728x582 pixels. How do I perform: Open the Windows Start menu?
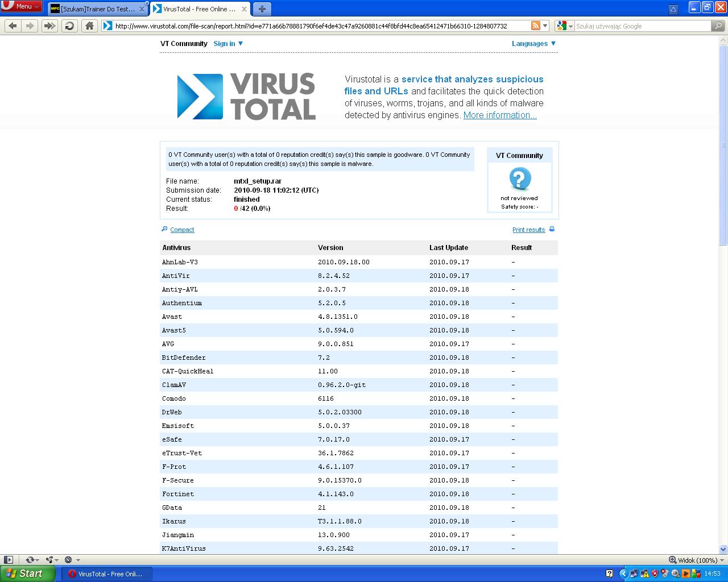coord(28,573)
